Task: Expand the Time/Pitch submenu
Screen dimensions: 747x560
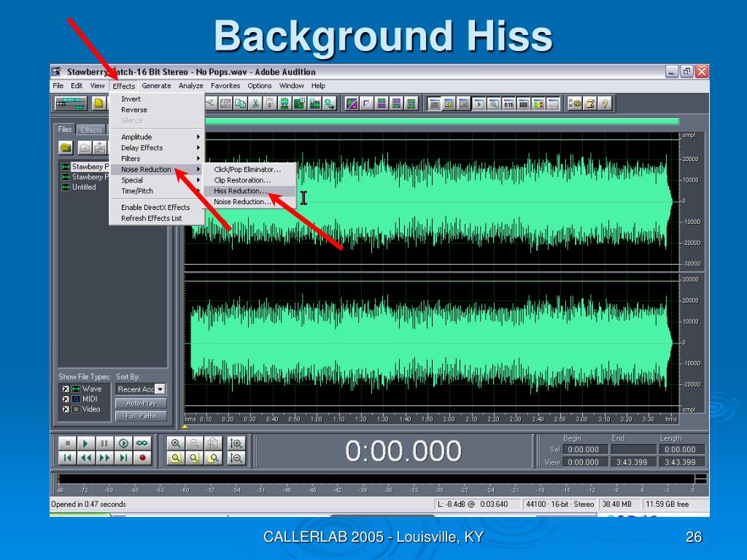Action: [x=157, y=191]
